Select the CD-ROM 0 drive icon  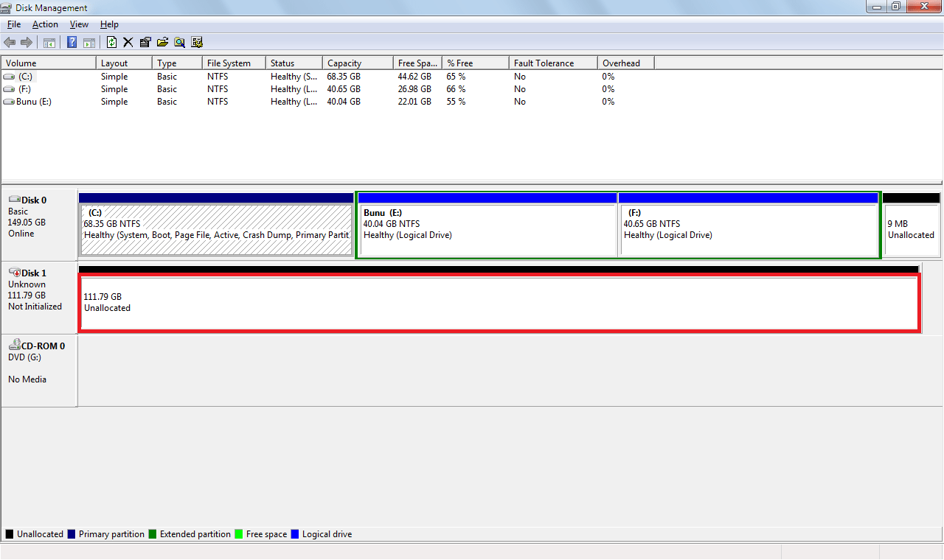pyautogui.click(x=14, y=346)
